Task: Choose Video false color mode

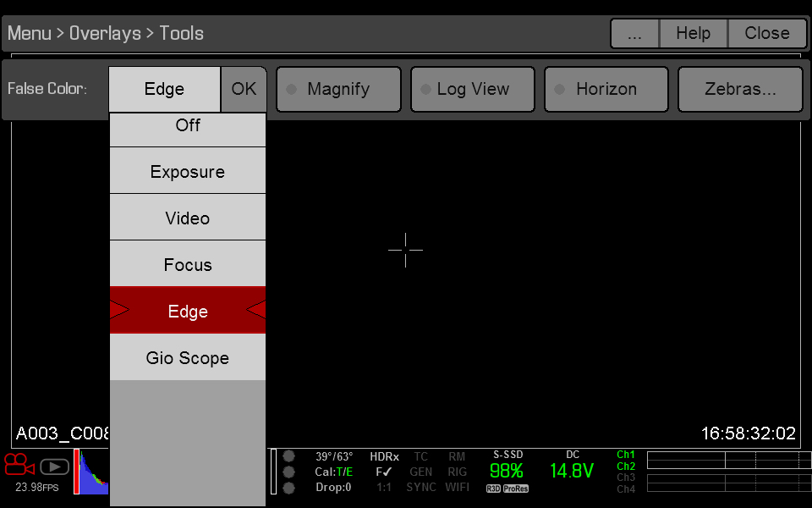Action: pyautogui.click(x=188, y=218)
